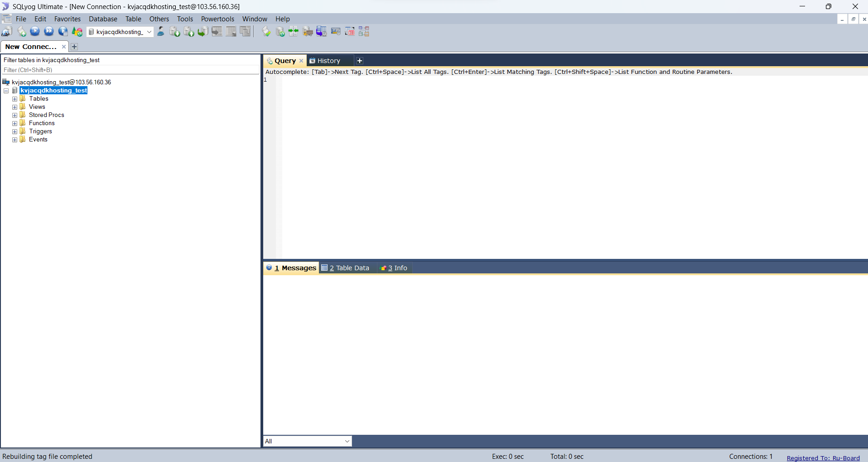Add a new query tab with plus button
The width and height of the screenshot is (868, 462).
[360, 61]
